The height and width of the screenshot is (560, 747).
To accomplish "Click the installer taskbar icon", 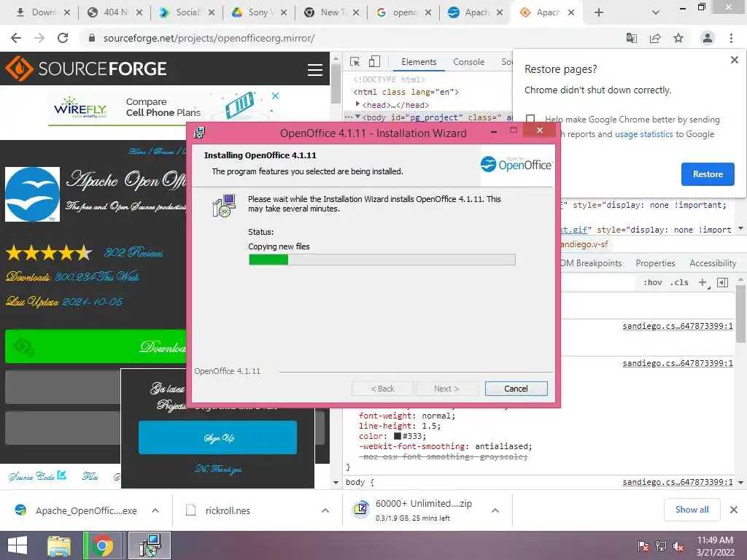I will tap(150, 545).
